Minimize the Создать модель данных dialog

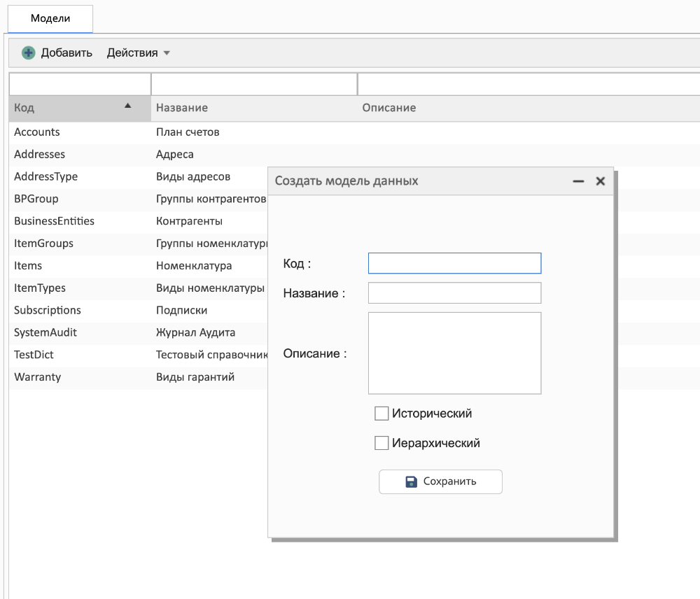click(578, 181)
